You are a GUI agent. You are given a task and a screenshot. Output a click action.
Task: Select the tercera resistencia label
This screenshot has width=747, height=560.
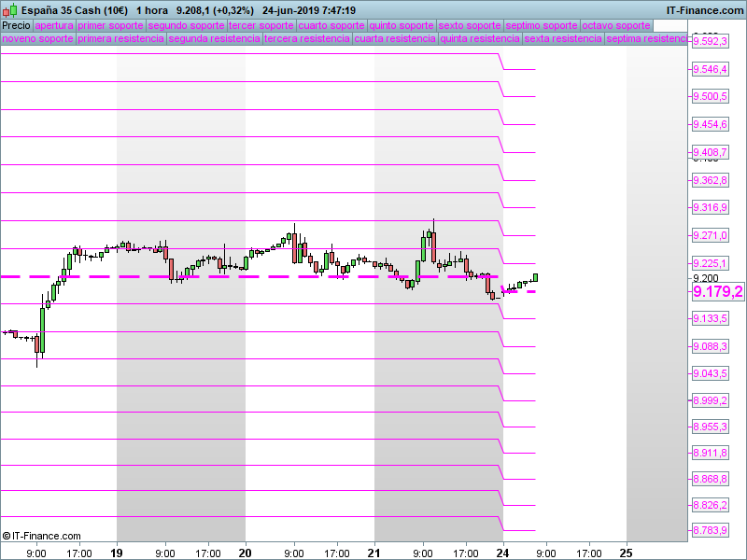tap(307, 38)
